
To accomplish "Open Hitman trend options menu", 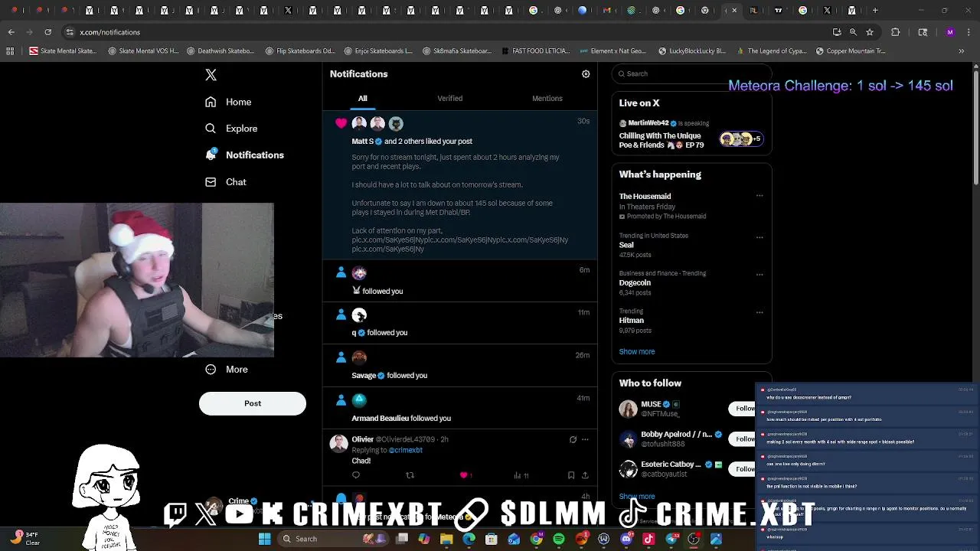I will point(759,312).
